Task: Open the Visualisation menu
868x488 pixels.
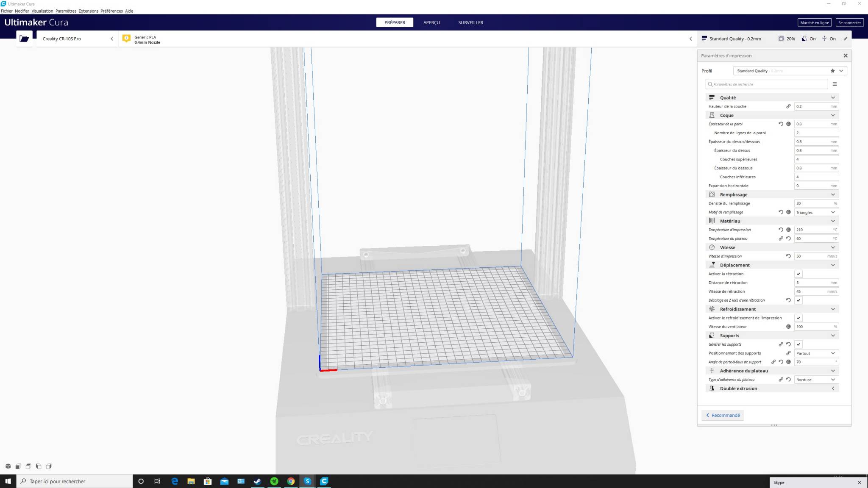Action: 42,11
